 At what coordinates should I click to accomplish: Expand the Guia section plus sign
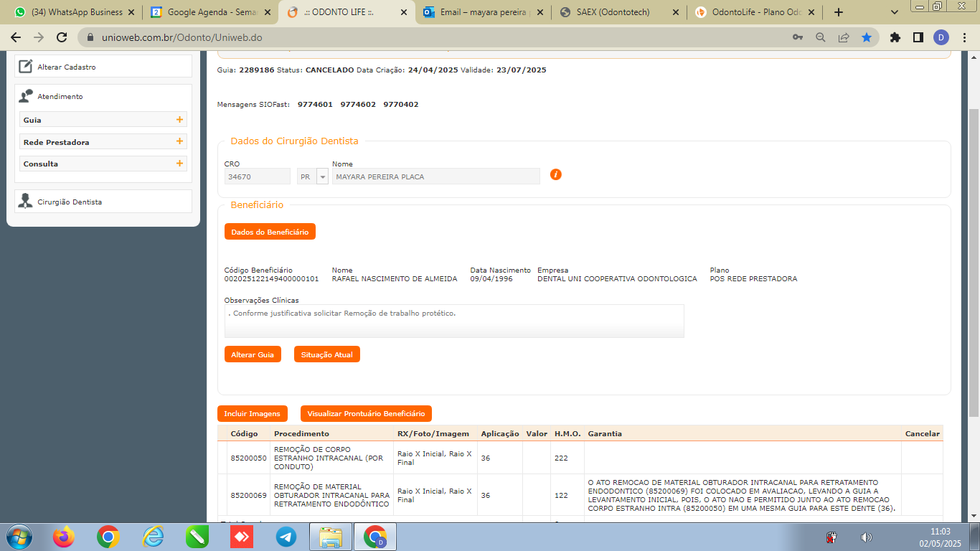pyautogui.click(x=179, y=120)
